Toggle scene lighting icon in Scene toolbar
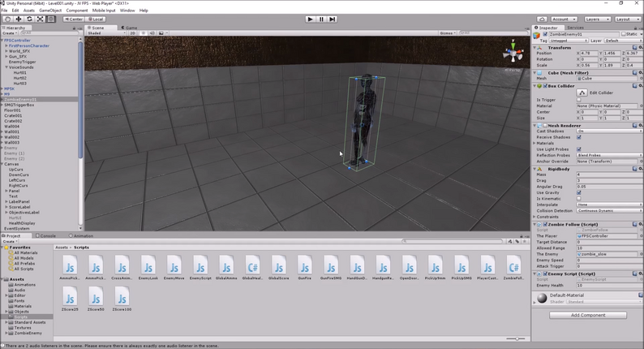The width and height of the screenshot is (644, 349). [144, 33]
